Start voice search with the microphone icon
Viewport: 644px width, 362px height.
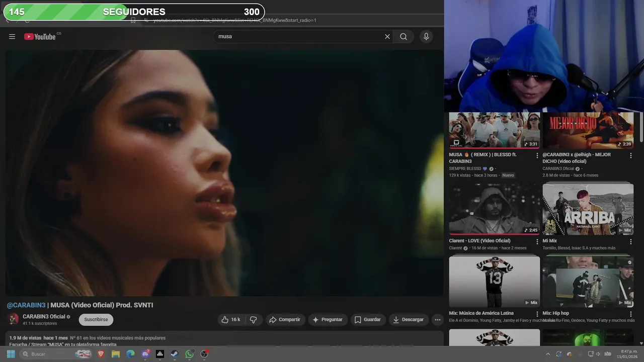point(426,36)
